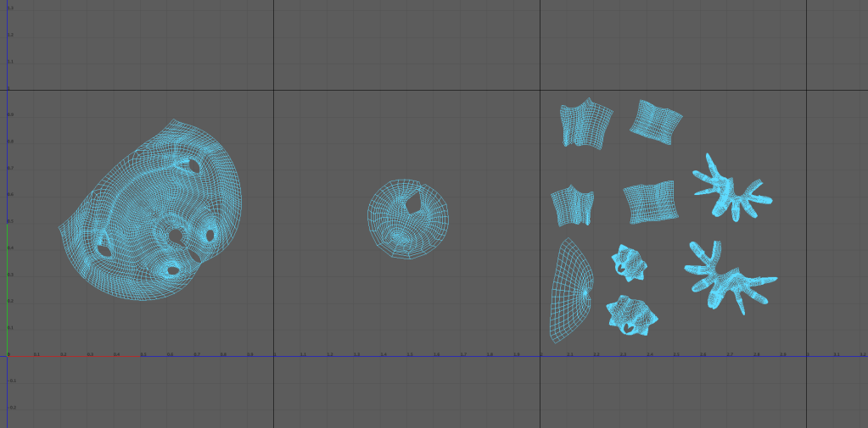Click the converging pole of the half-dome shell

tap(585, 292)
